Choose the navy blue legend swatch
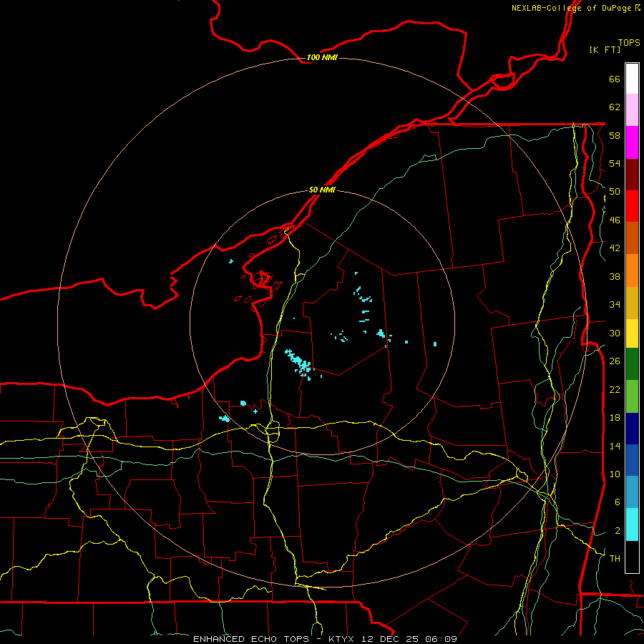The image size is (644, 644). pyautogui.click(x=632, y=429)
